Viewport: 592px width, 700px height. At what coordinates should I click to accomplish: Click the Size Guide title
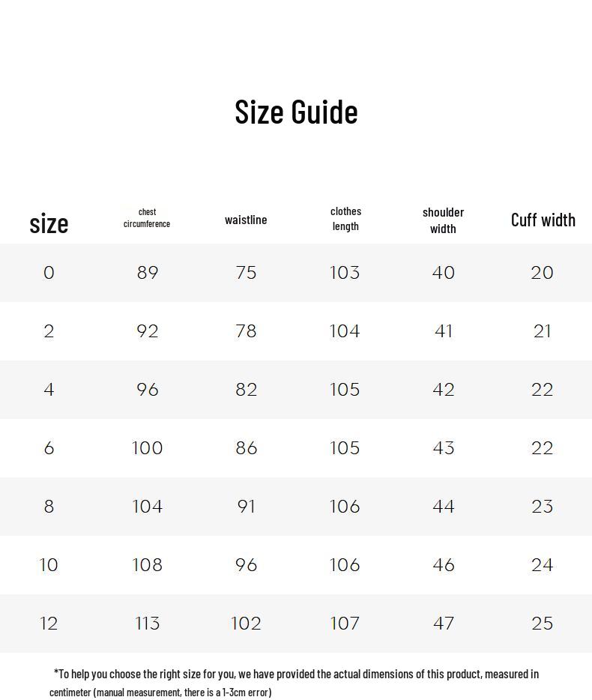click(296, 112)
